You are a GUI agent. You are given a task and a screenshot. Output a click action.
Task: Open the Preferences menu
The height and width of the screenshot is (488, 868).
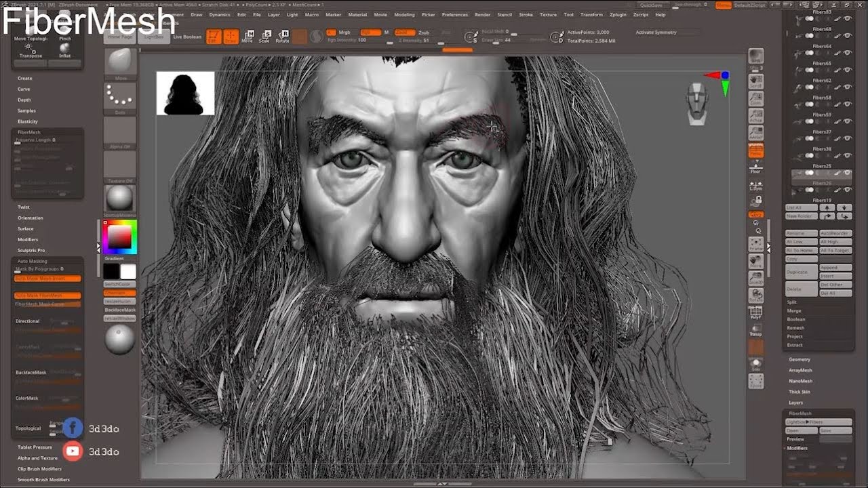(454, 14)
